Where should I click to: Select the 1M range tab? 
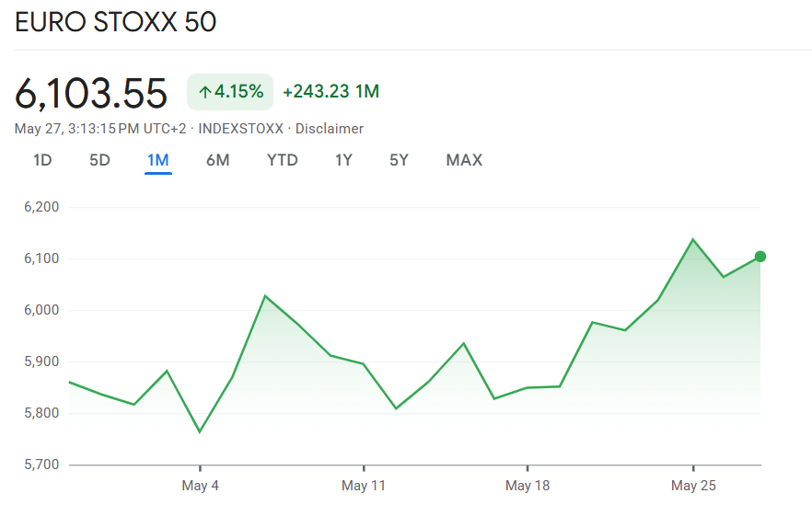click(158, 160)
